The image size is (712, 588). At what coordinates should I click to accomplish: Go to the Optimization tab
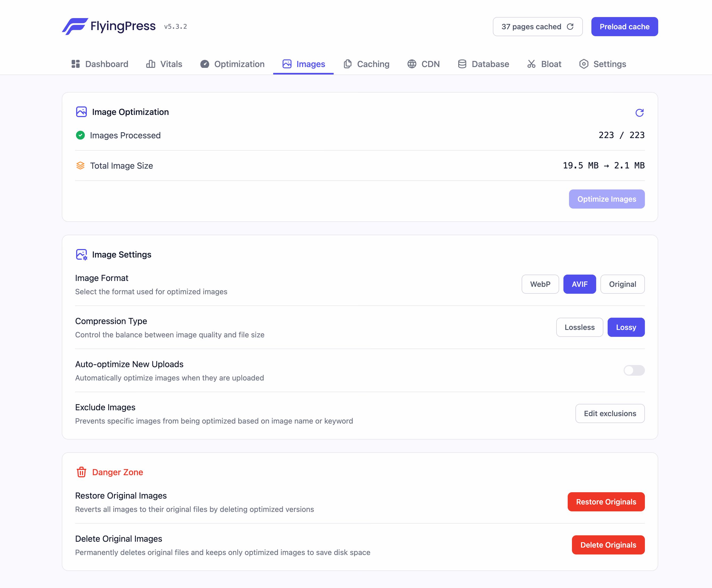(232, 64)
